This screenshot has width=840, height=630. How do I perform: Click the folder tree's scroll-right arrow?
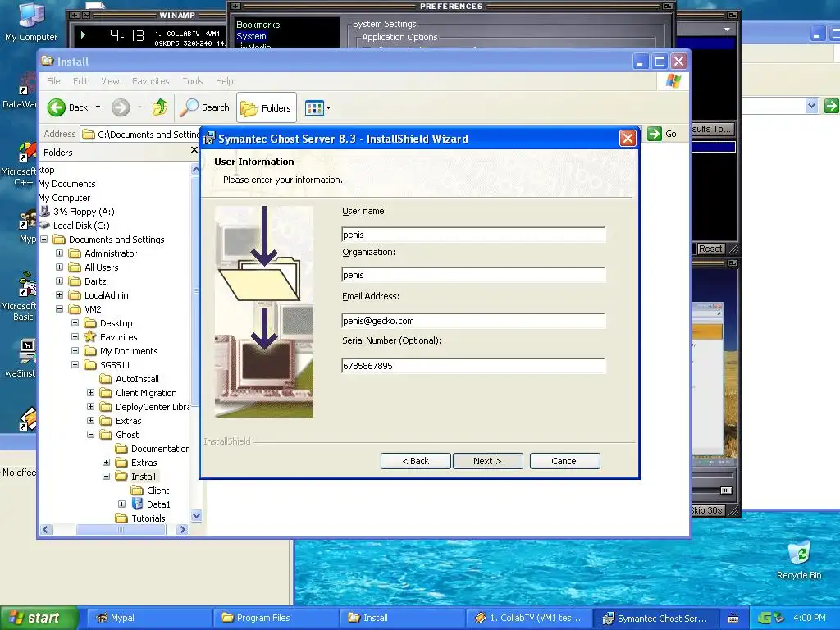pos(182,530)
